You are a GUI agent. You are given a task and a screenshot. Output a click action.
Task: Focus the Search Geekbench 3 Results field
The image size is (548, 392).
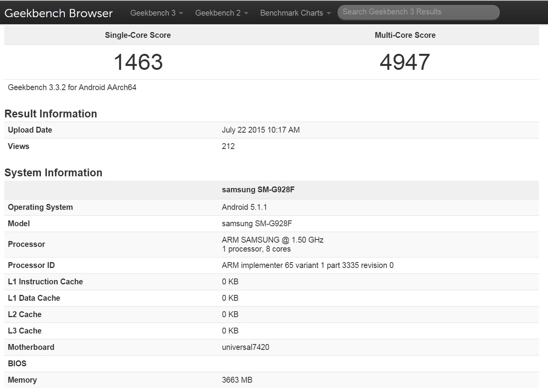tap(419, 12)
